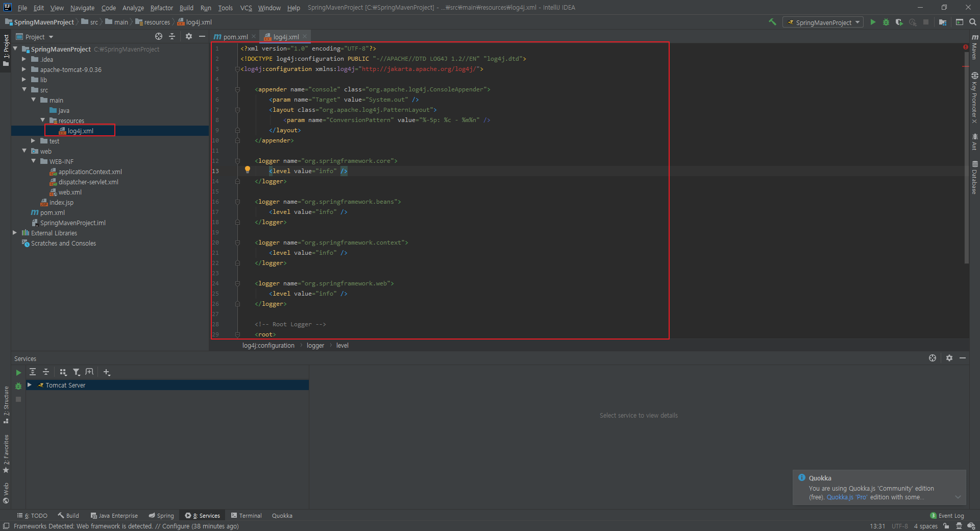This screenshot has width=980, height=531.
Task: Start debugging with the top toolbar bug icon
Action: click(886, 22)
